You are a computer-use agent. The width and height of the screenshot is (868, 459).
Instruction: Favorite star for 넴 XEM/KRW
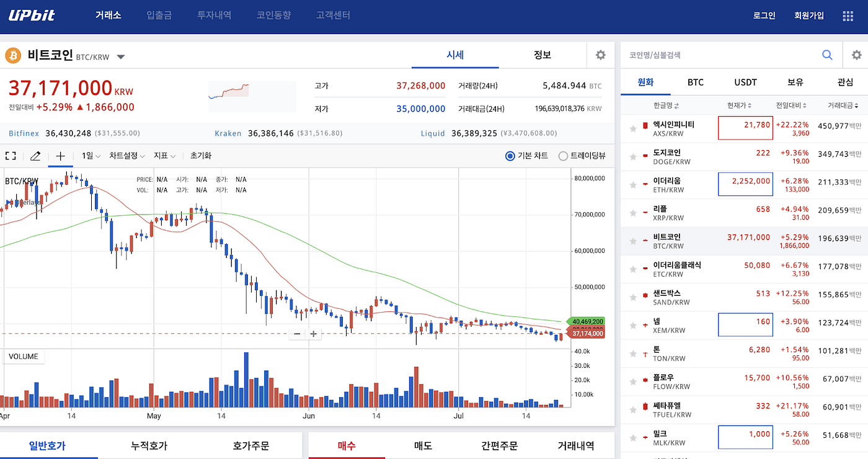point(633,326)
